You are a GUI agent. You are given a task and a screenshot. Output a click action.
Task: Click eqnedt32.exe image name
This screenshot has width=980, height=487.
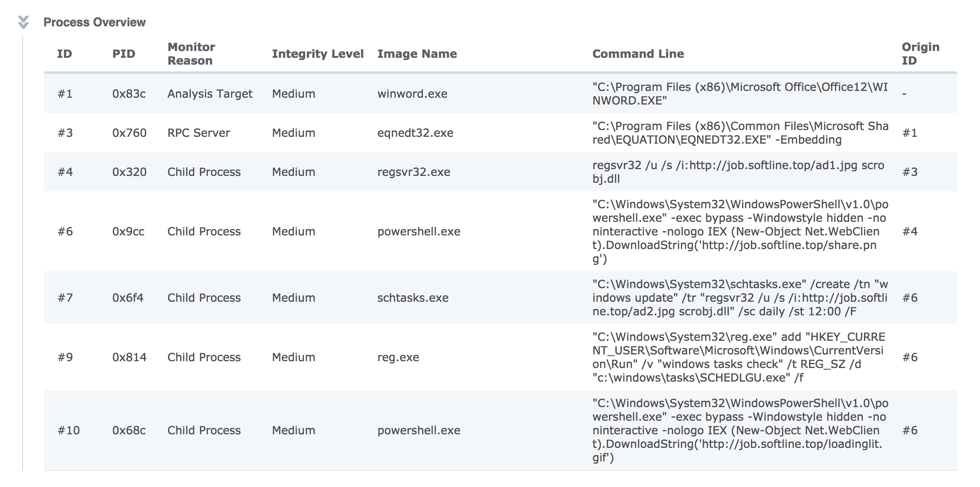pos(415,133)
